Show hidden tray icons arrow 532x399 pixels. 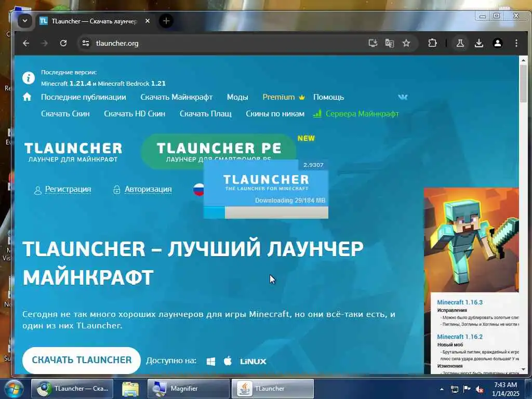(442, 389)
